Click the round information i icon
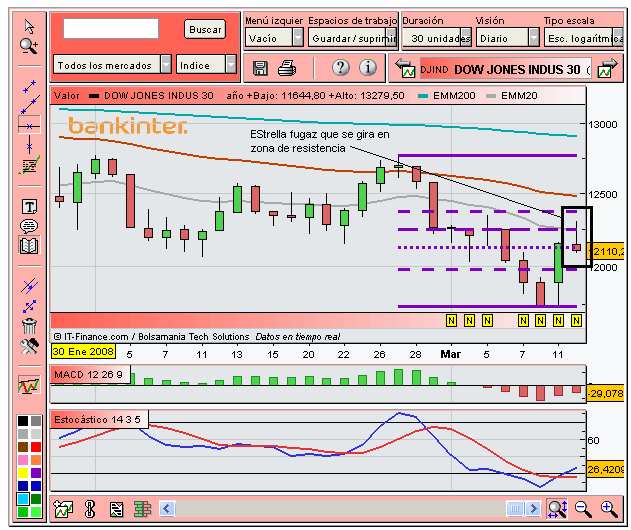Image resolution: width=631 pixels, height=530 pixels. pos(368,68)
